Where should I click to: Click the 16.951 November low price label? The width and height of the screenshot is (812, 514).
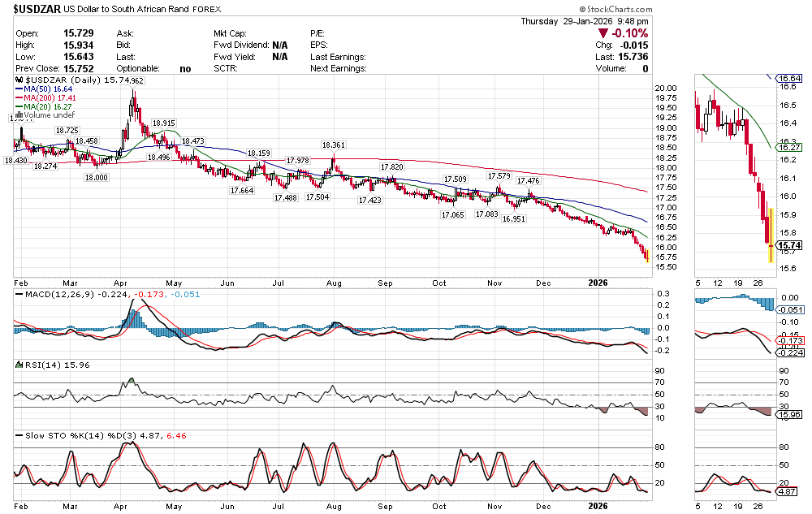(513, 219)
